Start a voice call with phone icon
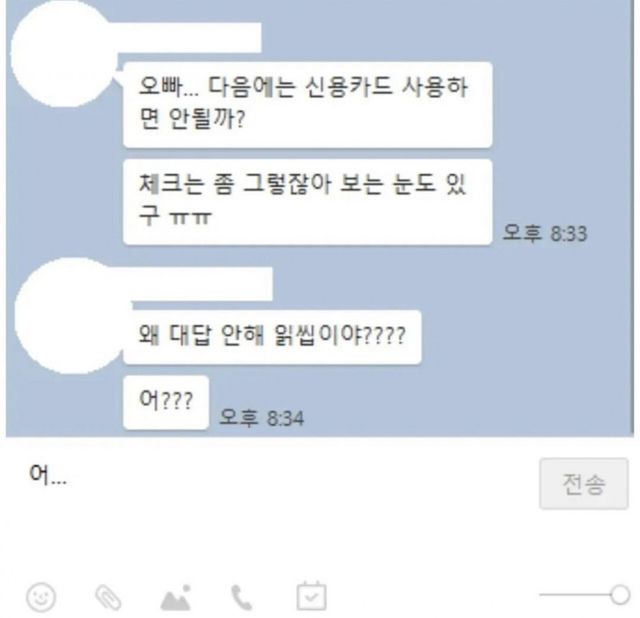The image size is (640, 618). coord(242,598)
